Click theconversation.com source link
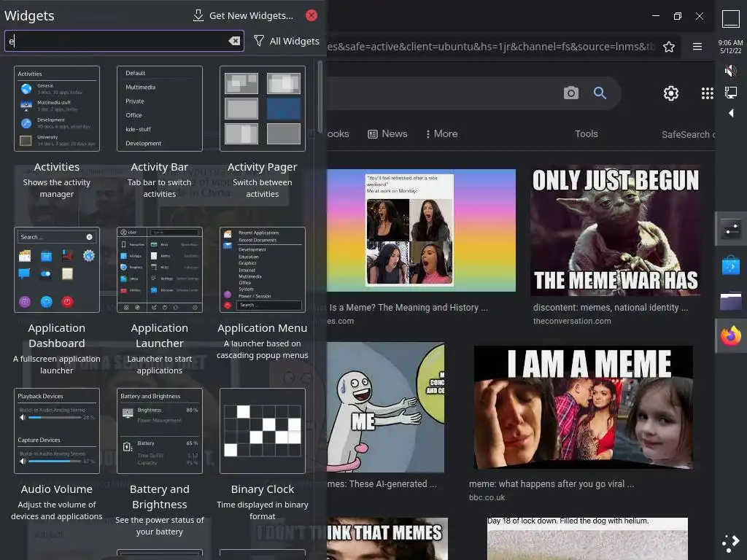747x560 pixels. point(572,321)
